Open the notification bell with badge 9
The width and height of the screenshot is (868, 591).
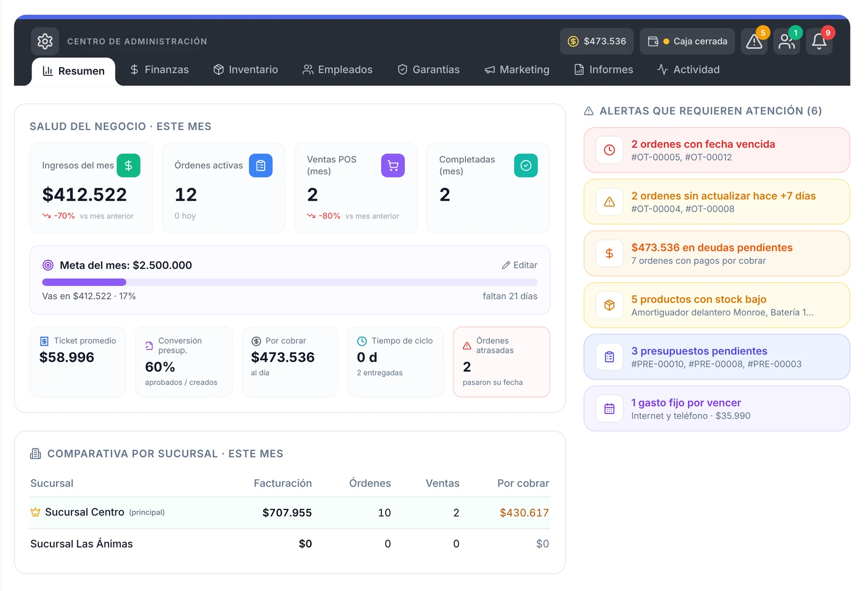click(x=819, y=41)
